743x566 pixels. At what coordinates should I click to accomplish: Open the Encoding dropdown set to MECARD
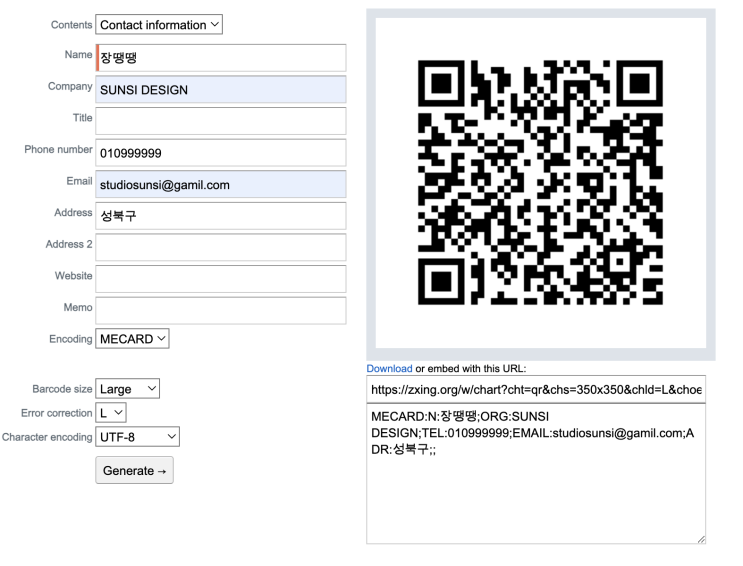point(132,339)
